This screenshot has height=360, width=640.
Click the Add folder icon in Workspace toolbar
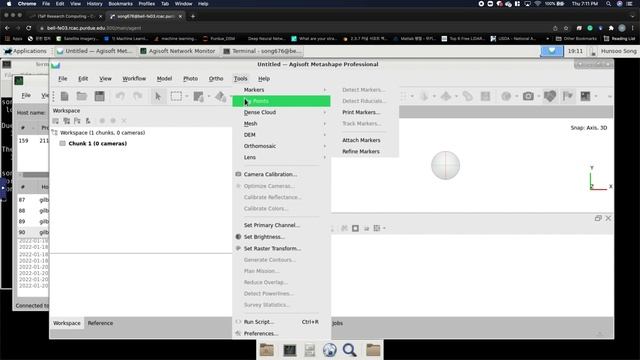(77, 121)
